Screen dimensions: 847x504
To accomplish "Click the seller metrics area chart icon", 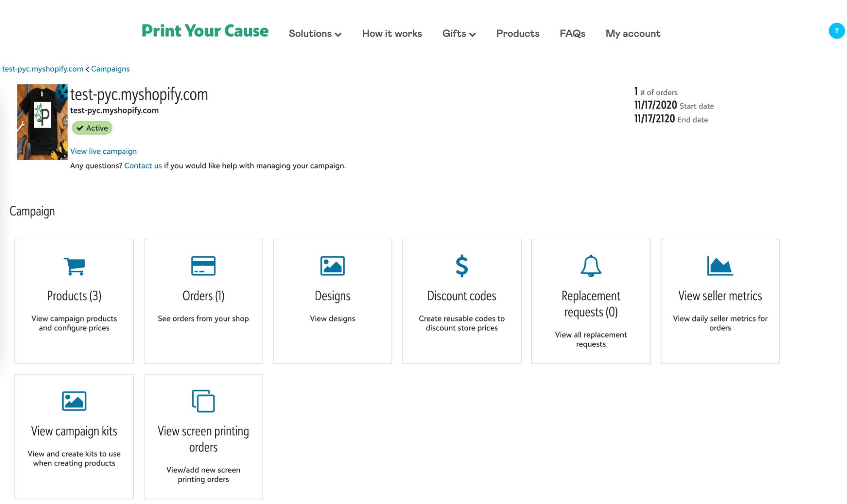I will pyautogui.click(x=720, y=266).
